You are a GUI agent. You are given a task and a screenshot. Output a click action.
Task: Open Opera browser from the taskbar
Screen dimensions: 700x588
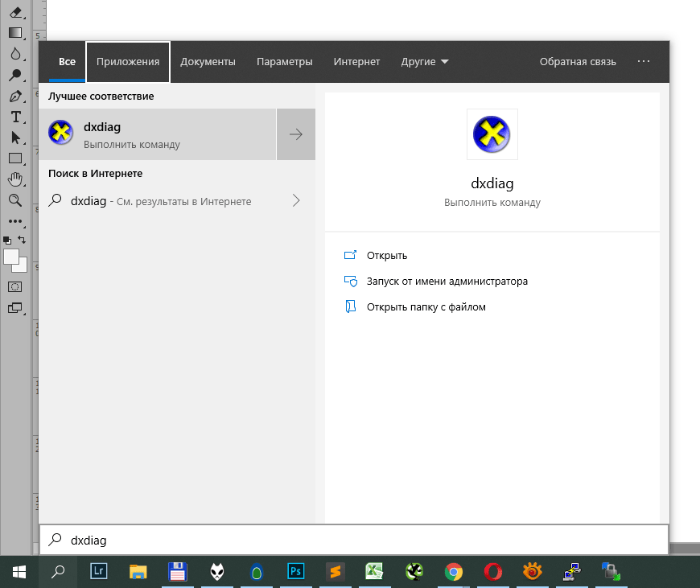click(x=493, y=572)
